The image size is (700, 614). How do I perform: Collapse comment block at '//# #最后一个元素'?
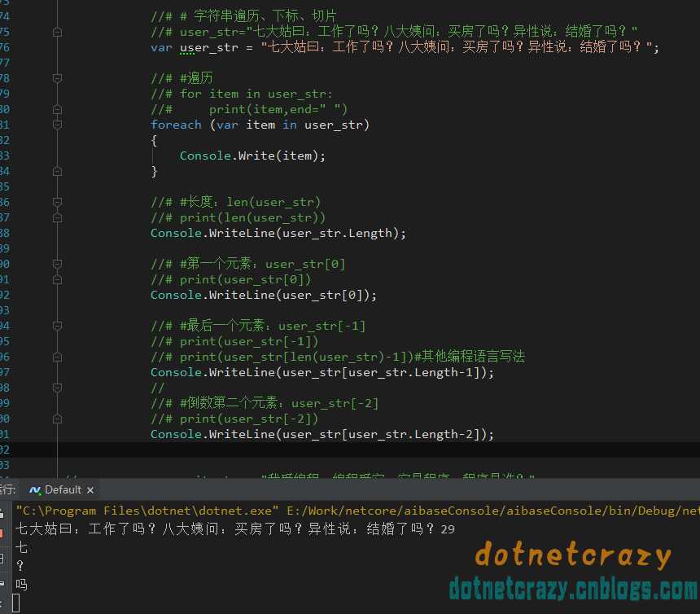(57, 326)
